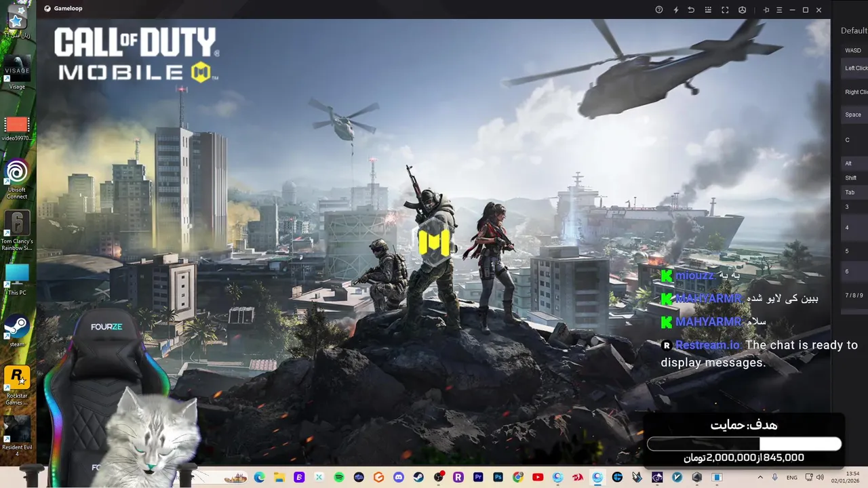Select the WASD key mapping row
The image size is (868, 488).
tap(854, 50)
